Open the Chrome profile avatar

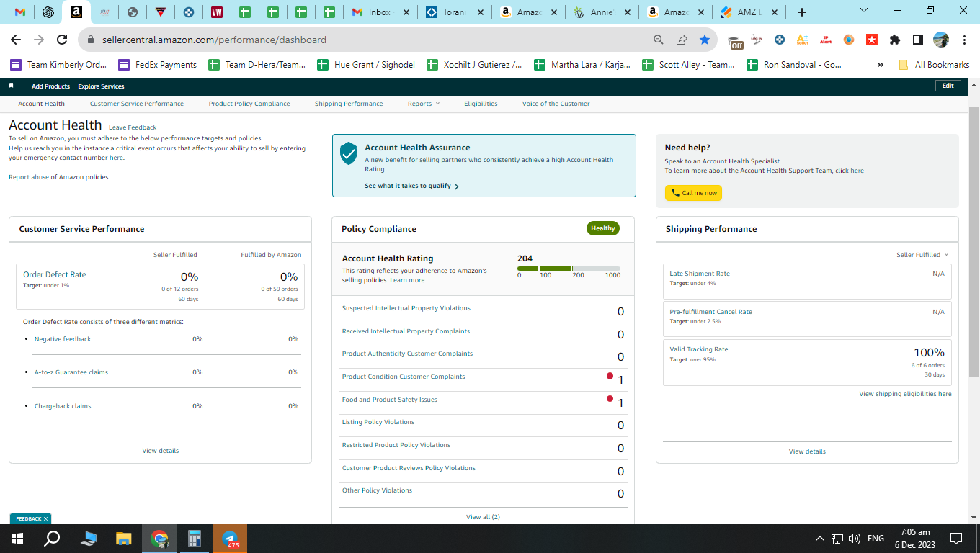[x=940, y=40]
